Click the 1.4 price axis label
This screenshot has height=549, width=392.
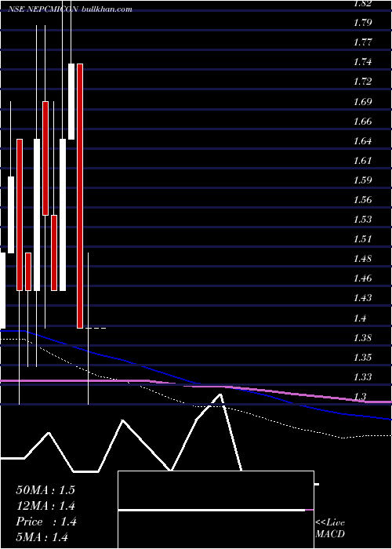[361, 318]
